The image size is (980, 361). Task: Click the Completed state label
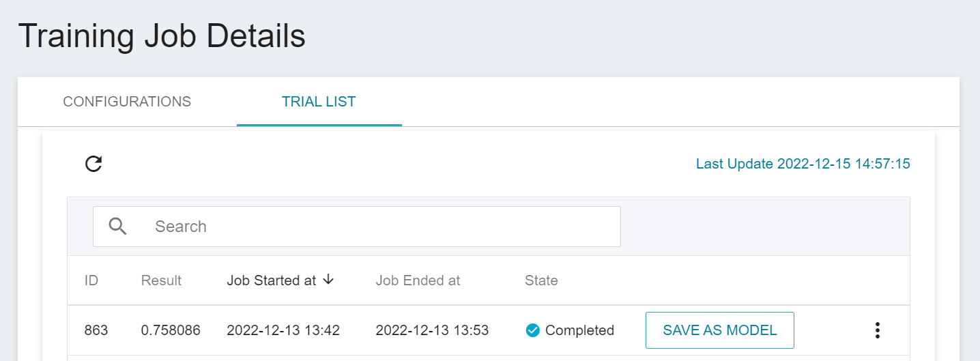point(579,330)
